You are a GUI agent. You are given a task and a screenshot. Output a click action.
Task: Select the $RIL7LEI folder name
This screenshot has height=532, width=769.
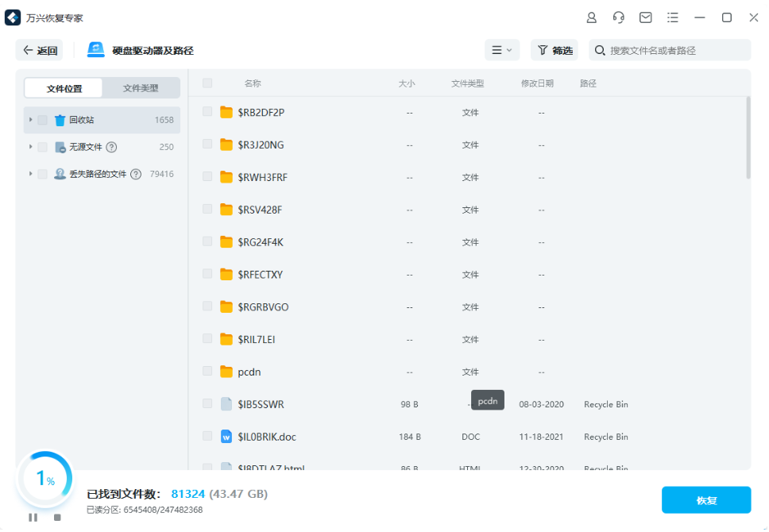pos(257,339)
